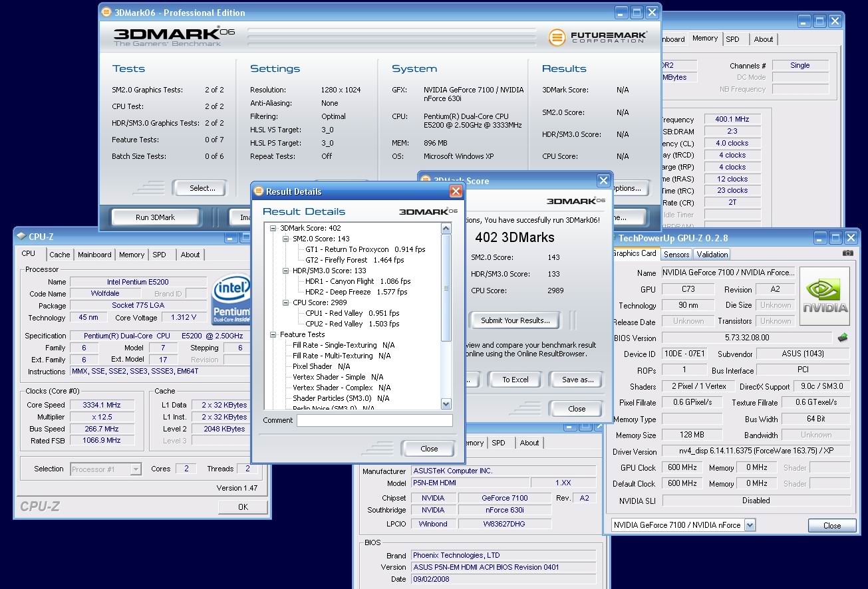Collapse the CPU Score: 2989 node
The height and width of the screenshot is (589, 868).
(x=286, y=302)
